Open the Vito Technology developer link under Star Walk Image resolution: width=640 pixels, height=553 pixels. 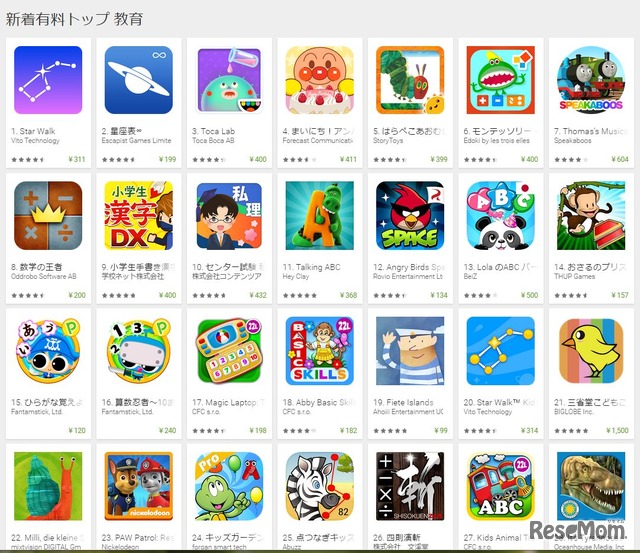coord(36,140)
